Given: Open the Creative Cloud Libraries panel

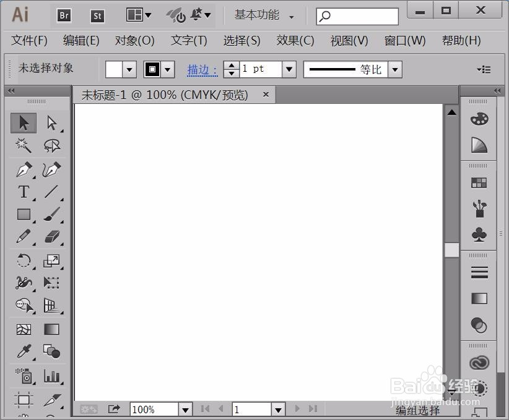Looking at the screenshot, I should [x=479, y=362].
